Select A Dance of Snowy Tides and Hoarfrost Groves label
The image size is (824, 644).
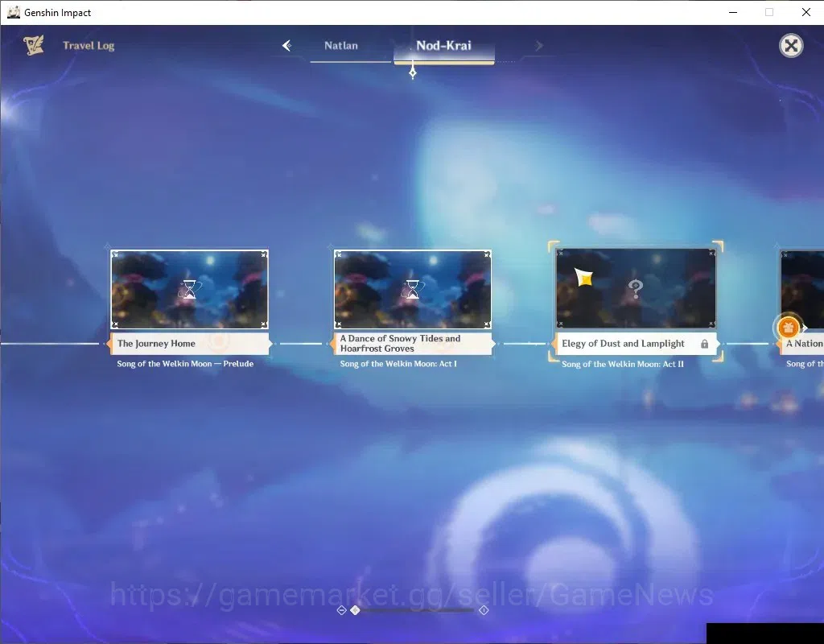(x=413, y=344)
